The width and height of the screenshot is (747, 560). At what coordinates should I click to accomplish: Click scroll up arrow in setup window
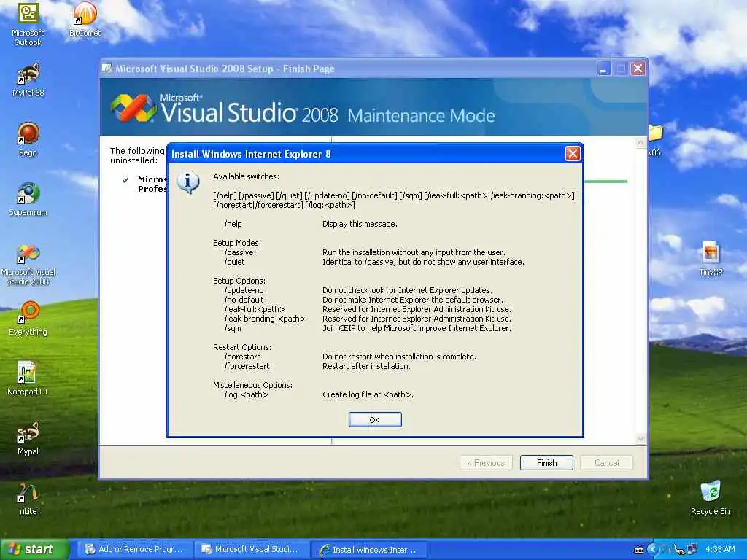[640, 143]
